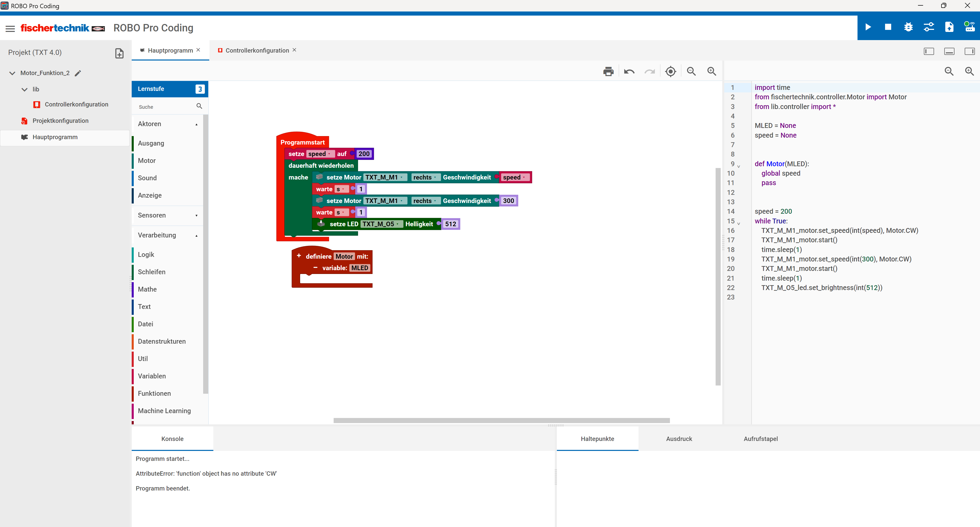Add a new file to the project

[x=119, y=53]
